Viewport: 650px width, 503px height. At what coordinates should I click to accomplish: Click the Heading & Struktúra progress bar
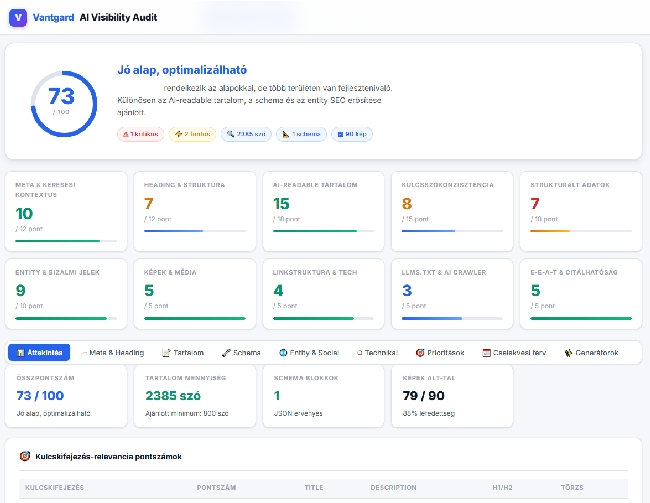coord(195,231)
